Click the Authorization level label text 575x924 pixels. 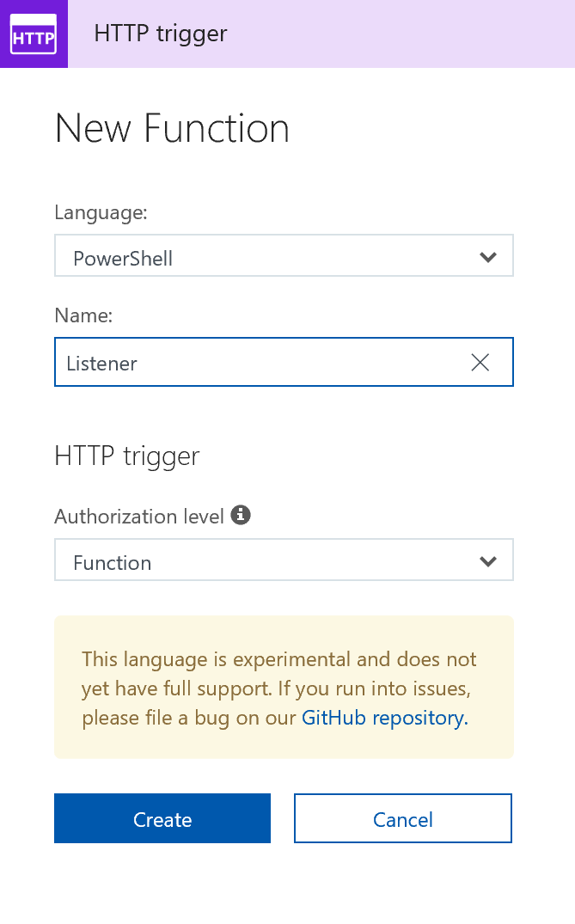coord(139,516)
